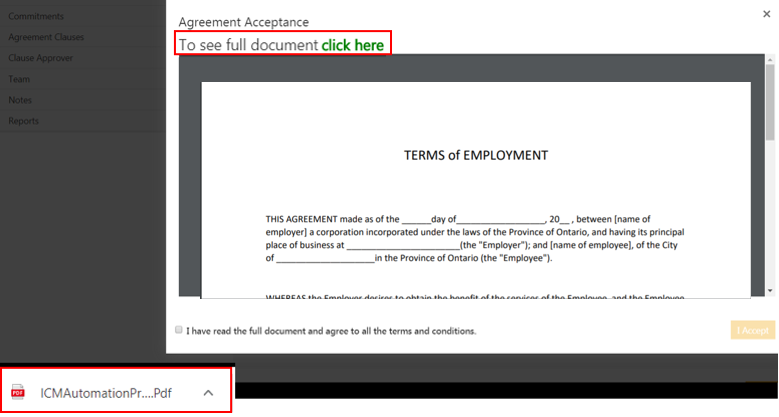Open Agreement Clauses in the sidebar
Image resolution: width=779 pixels, height=417 pixels.
[x=46, y=37]
